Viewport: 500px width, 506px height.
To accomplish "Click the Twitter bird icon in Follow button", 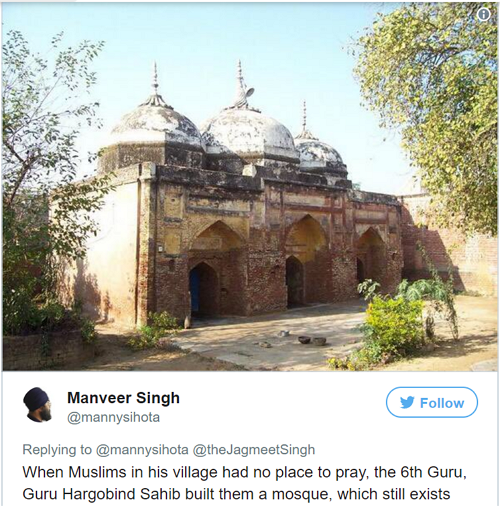I will coord(407,402).
